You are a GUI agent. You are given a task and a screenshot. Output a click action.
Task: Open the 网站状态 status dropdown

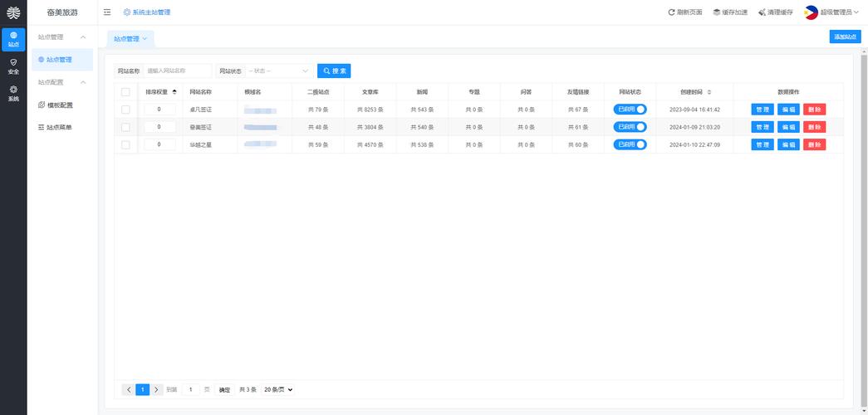click(x=278, y=71)
